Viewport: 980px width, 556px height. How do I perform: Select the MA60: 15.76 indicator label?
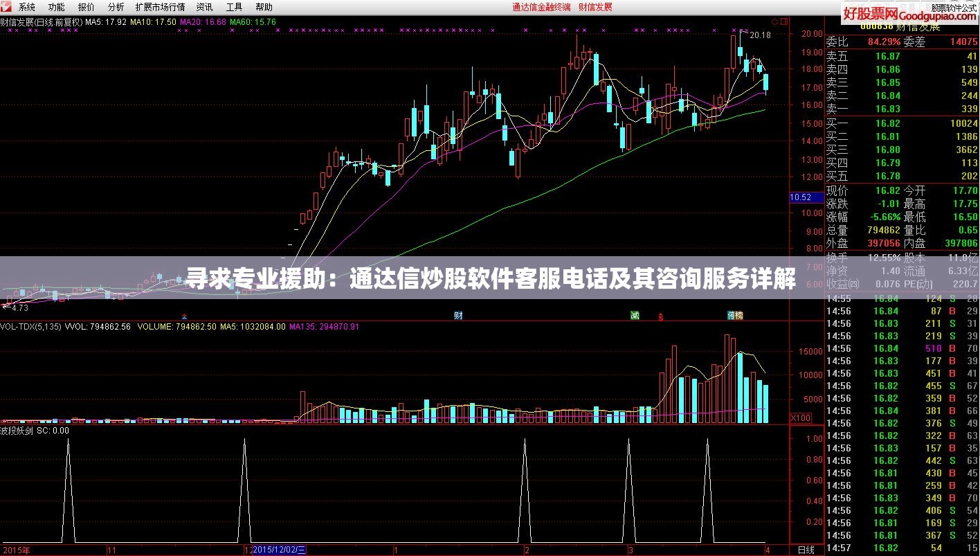click(253, 21)
